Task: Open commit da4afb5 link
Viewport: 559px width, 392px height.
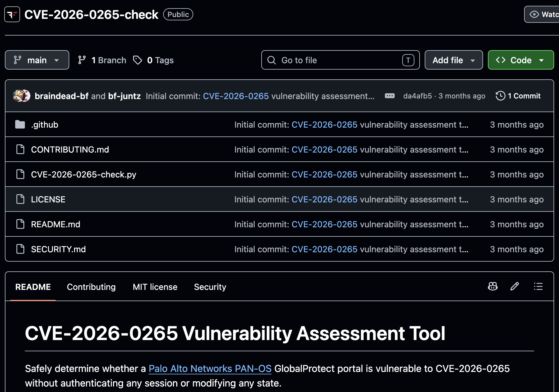Action: coord(417,96)
